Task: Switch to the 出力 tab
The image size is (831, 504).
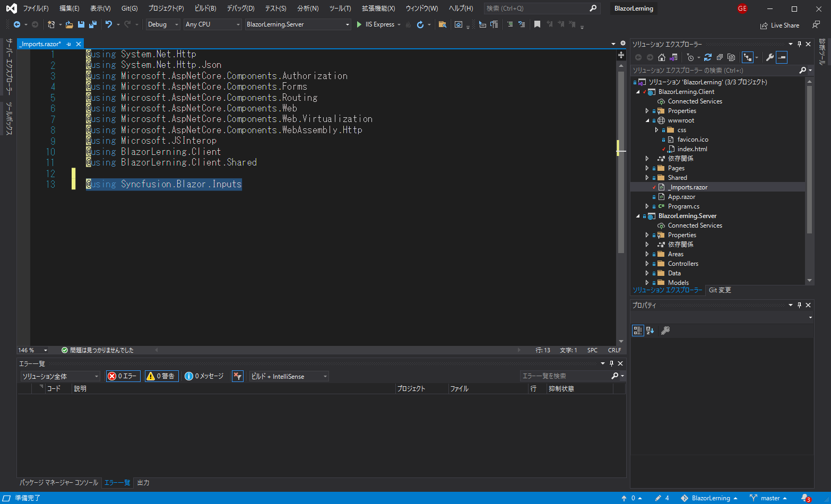Action: point(143,483)
